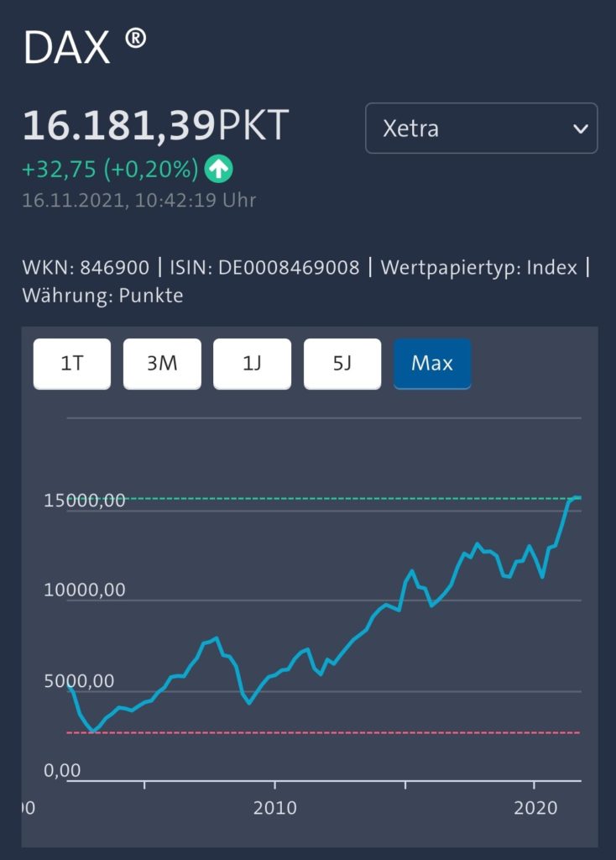
Task: Click the registered trademark symbol beside DAX
Action: [135, 39]
